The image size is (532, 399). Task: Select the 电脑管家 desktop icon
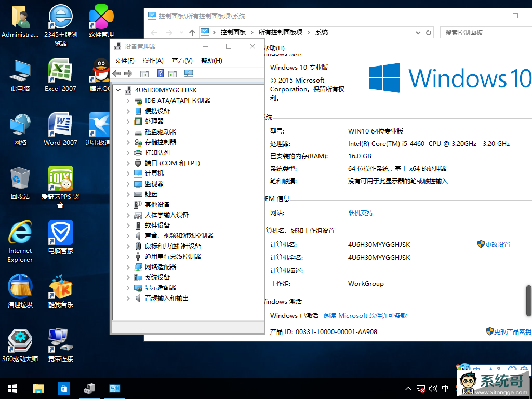61,237
